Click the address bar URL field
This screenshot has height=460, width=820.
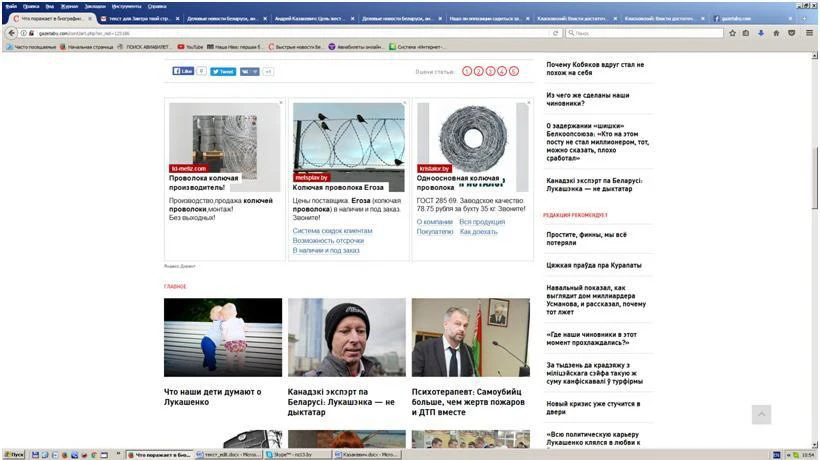[x=293, y=33]
